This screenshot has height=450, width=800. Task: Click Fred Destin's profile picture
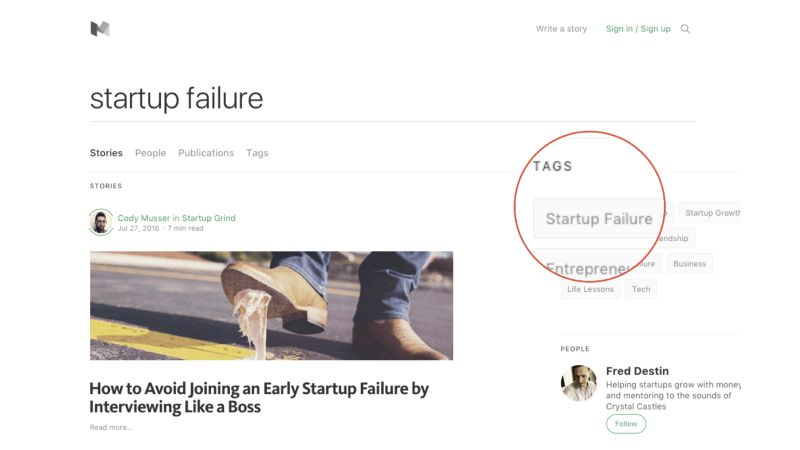click(579, 383)
